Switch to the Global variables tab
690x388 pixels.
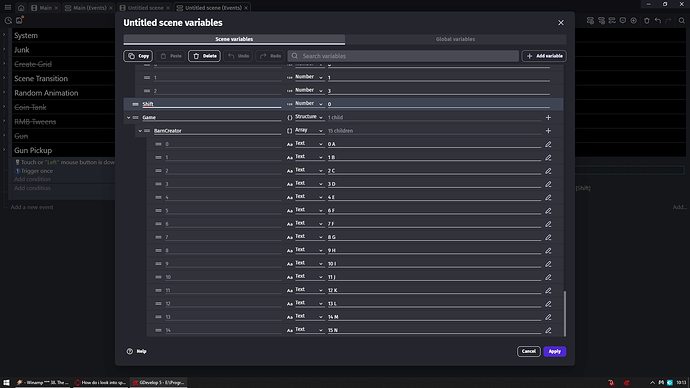455,39
